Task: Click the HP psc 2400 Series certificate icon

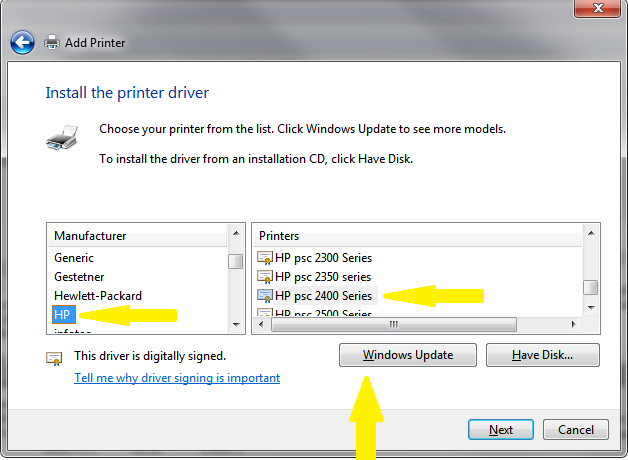Action: pos(265,296)
